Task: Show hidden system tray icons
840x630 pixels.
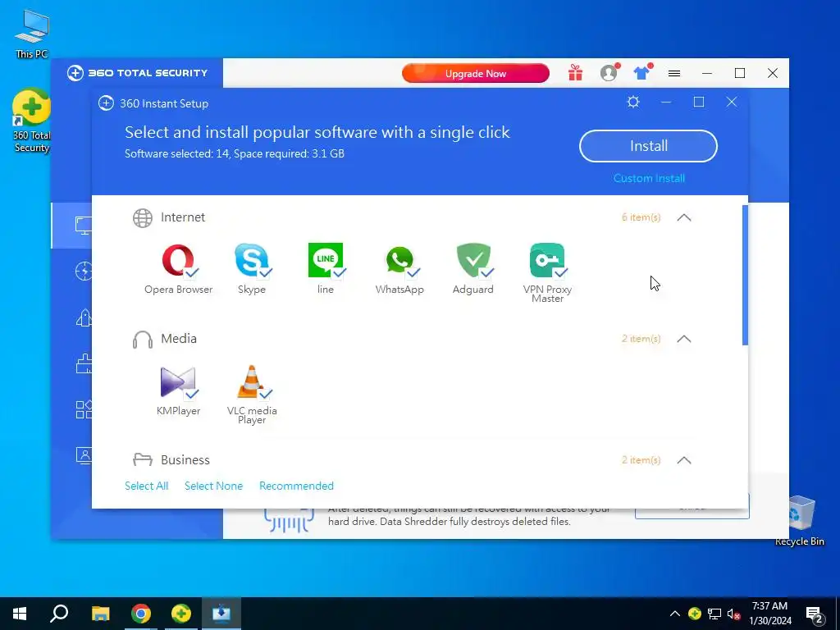Action: click(x=675, y=614)
